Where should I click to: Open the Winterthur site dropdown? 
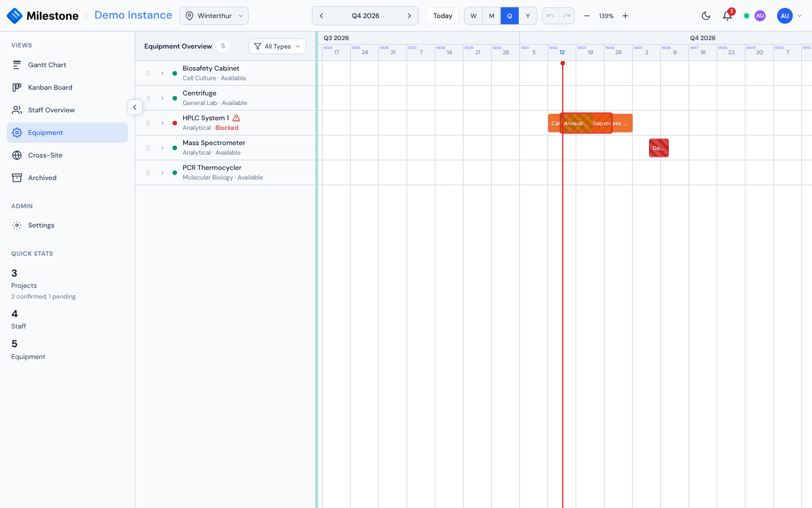point(214,16)
